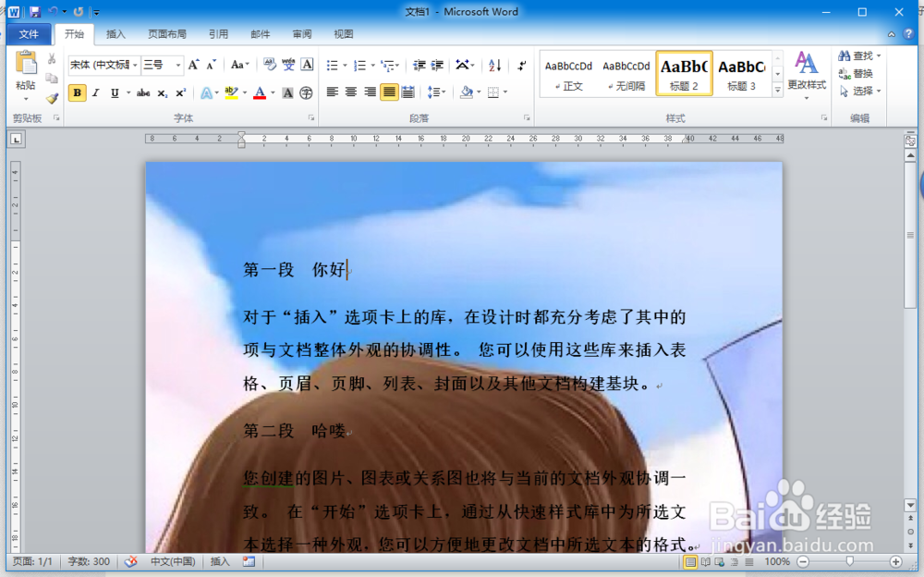924x577 pixels.
Task: Switch to print layout view
Action: (x=690, y=561)
